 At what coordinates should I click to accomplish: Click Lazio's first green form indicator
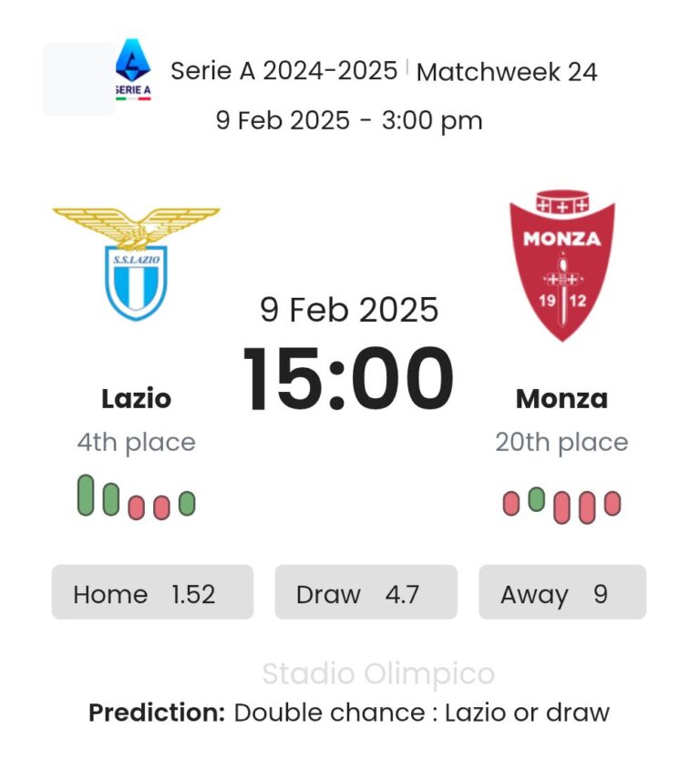pos(86,495)
